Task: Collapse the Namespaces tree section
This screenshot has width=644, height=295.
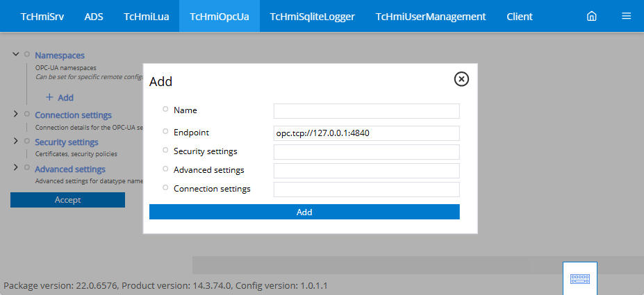Action: click(15, 54)
